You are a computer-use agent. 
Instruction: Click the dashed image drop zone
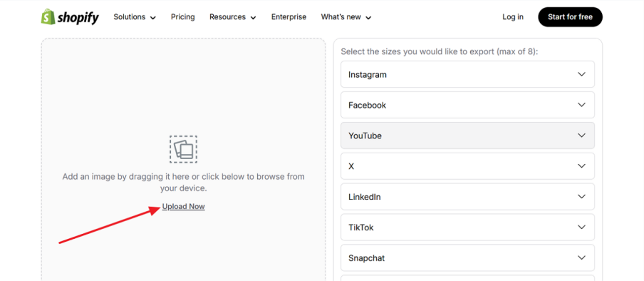pyautogui.click(x=183, y=160)
